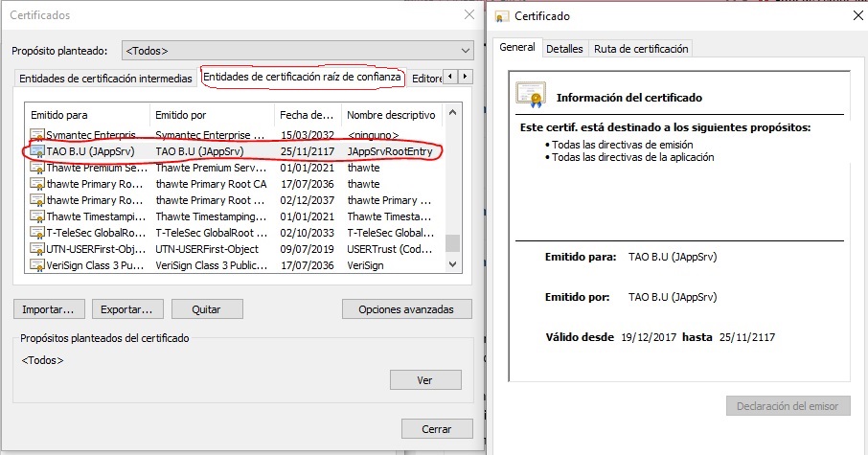
Task: Open the Detalles tab
Action: [x=564, y=49]
